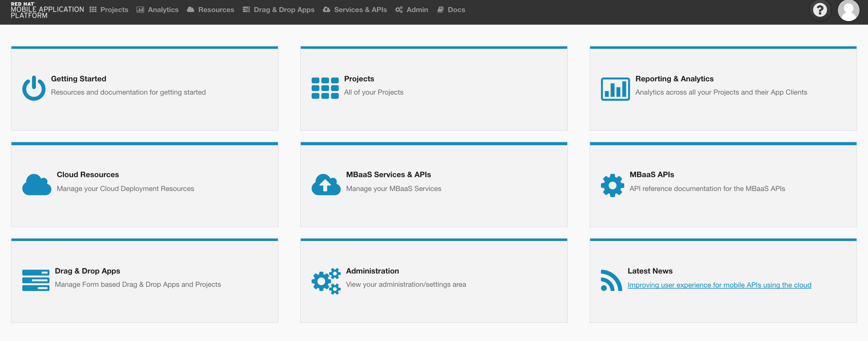Open the news link about mobile APIs using the cloud
The height and width of the screenshot is (341, 868).
click(719, 285)
